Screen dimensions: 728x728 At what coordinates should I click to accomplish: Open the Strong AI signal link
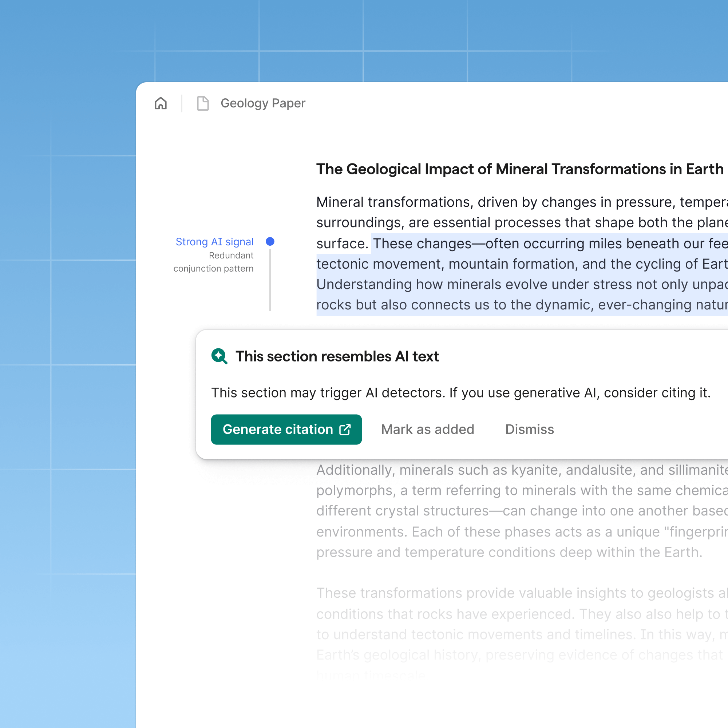click(x=214, y=242)
